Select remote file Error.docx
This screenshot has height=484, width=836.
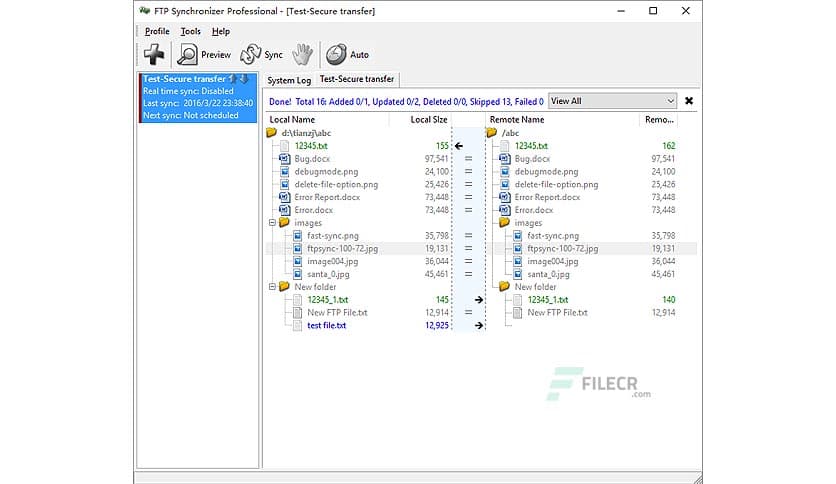(x=534, y=209)
